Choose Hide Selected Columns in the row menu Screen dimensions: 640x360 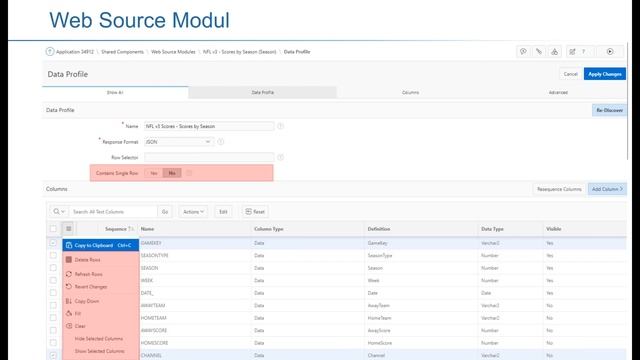click(x=100, y=339)
